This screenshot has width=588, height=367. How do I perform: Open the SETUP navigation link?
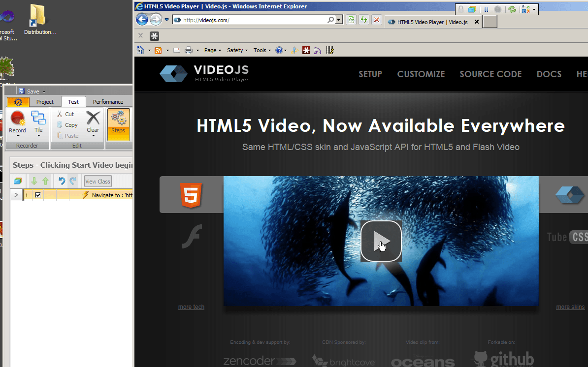tap(370, 74)
